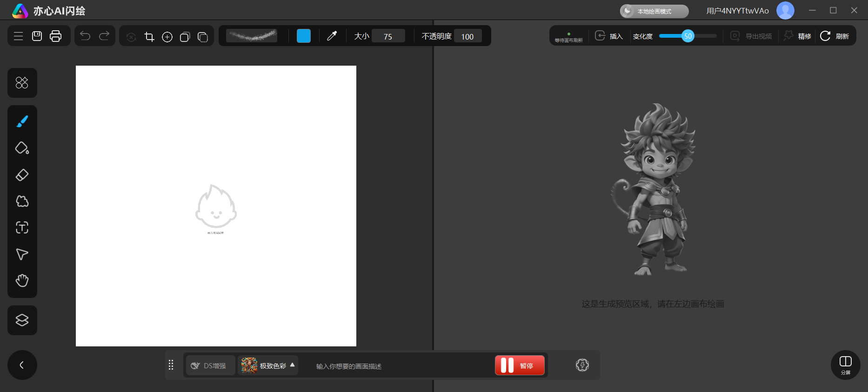Open the layers panel
This screenshot has height=392, width=868.
(x=22, y=320)
